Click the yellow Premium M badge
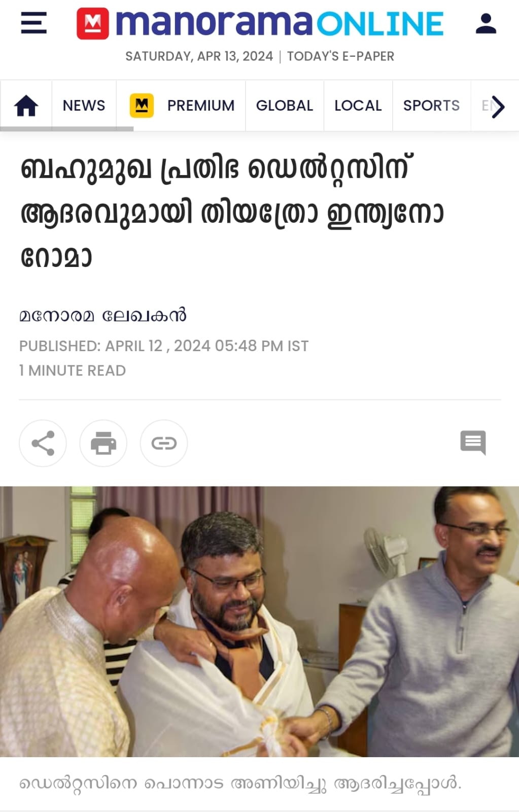Screen dimensions: 519x812 pyautogui.click(x=142, y=106)
